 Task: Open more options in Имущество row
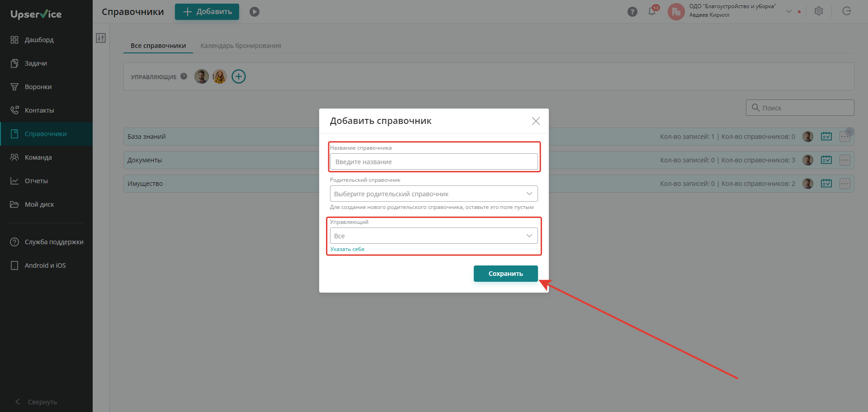coord(845,184)
